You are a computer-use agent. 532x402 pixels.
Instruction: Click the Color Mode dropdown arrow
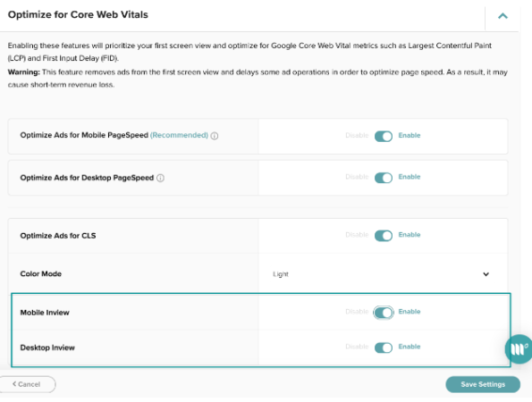click(486, 274)
